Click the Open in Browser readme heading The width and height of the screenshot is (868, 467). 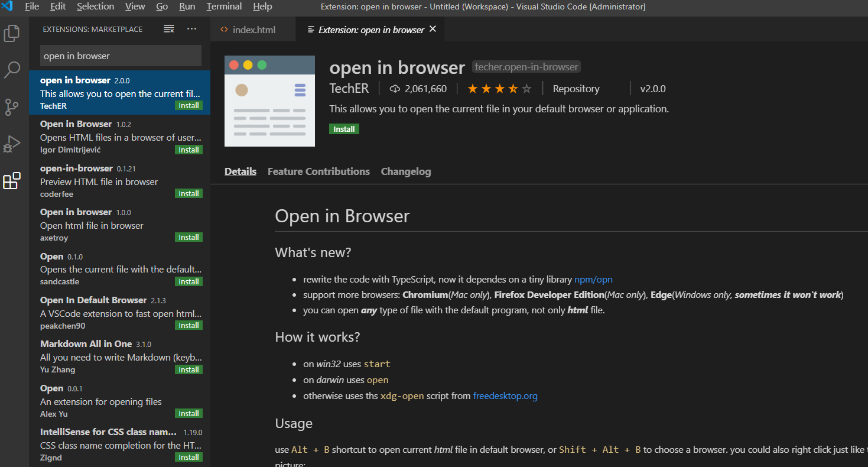(x=342, y=216)
